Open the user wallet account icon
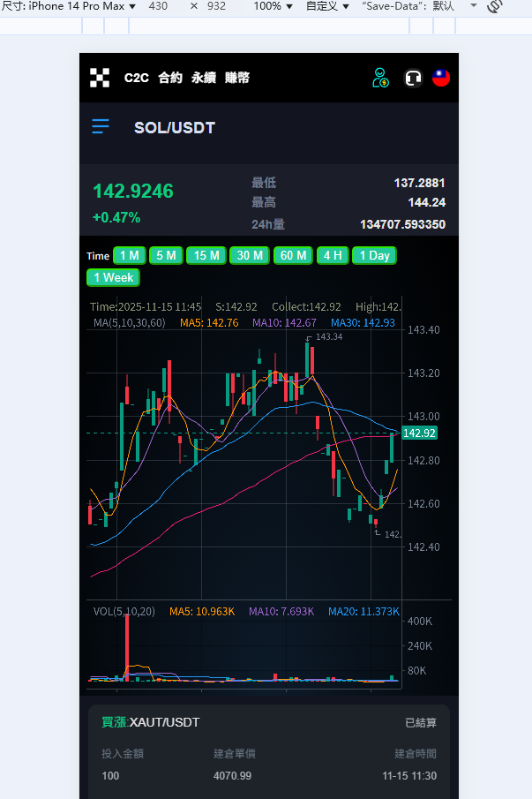Image resolution: width=532 pixels, height=799 pixels. click(x=380, y=78)
